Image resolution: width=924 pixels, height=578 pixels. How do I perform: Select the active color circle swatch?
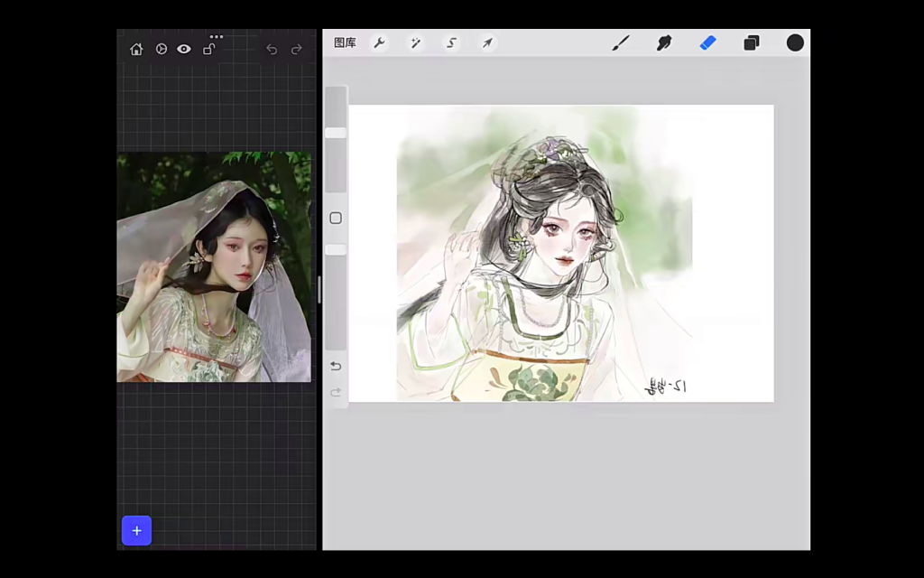[x=795, y=42]
